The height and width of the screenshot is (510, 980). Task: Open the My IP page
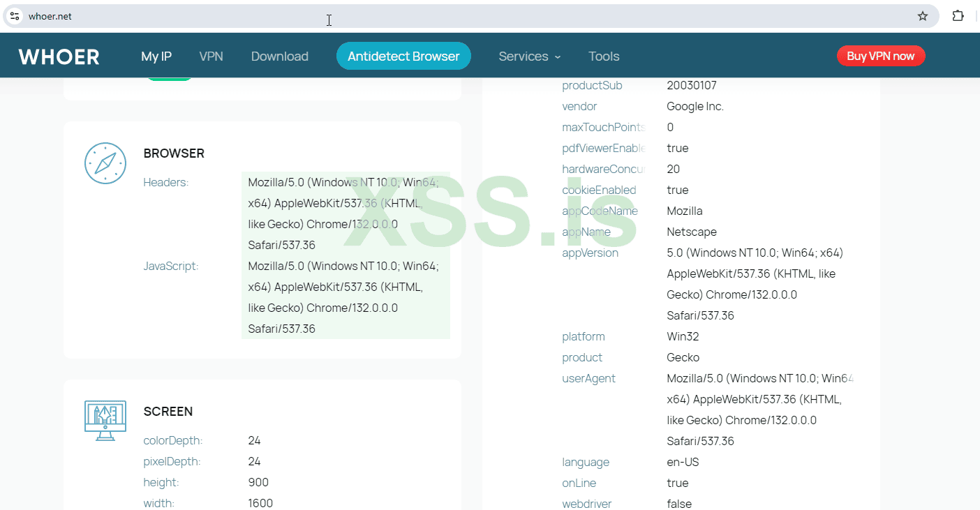click(x=156, y=57)
